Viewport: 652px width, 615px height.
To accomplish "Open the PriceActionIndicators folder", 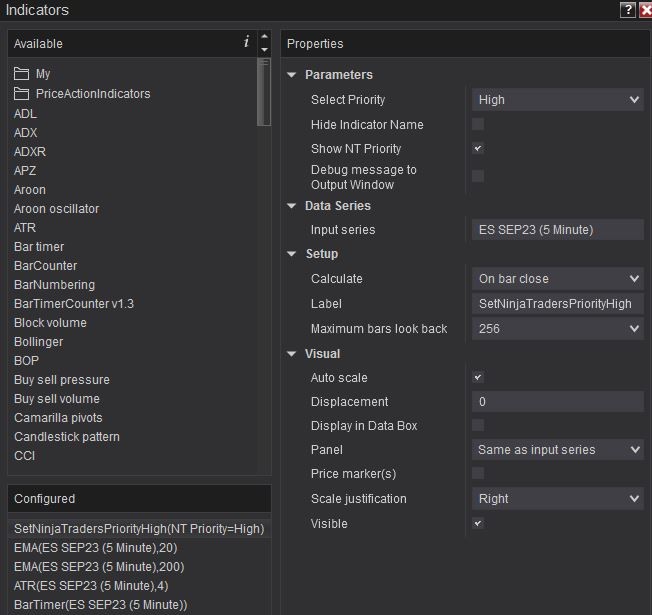I will (93, 94).
